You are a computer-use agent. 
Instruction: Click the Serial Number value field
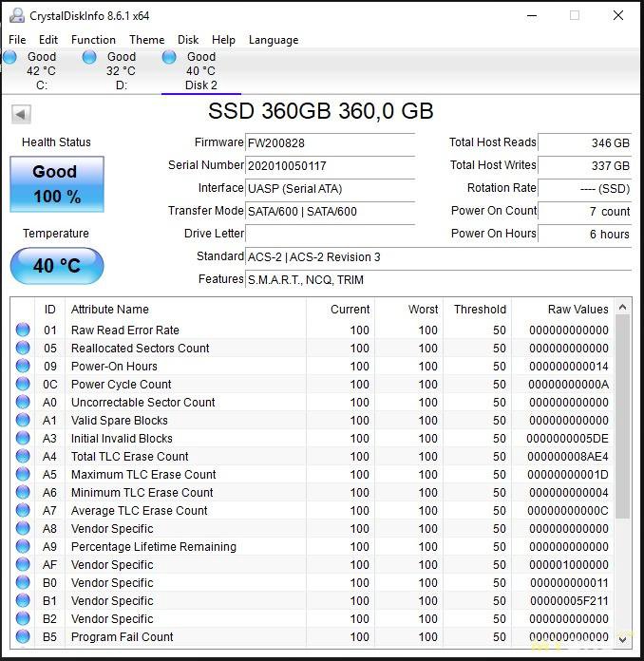click(330, 166)
